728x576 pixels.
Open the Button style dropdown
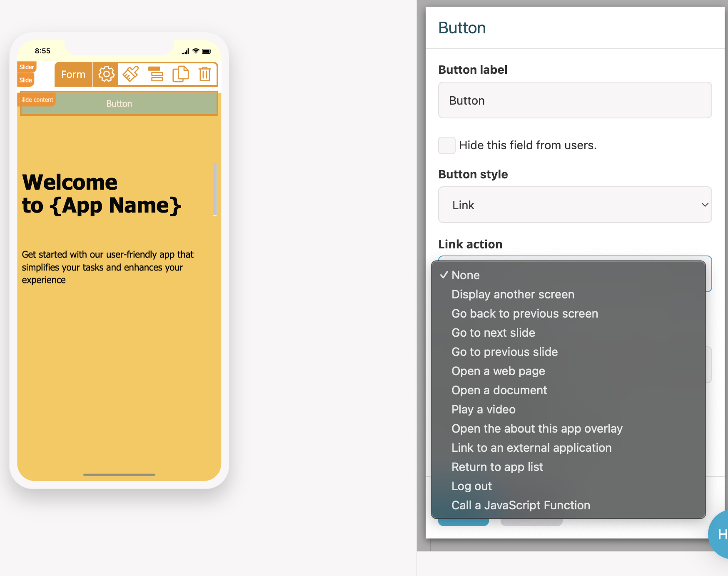575,205
